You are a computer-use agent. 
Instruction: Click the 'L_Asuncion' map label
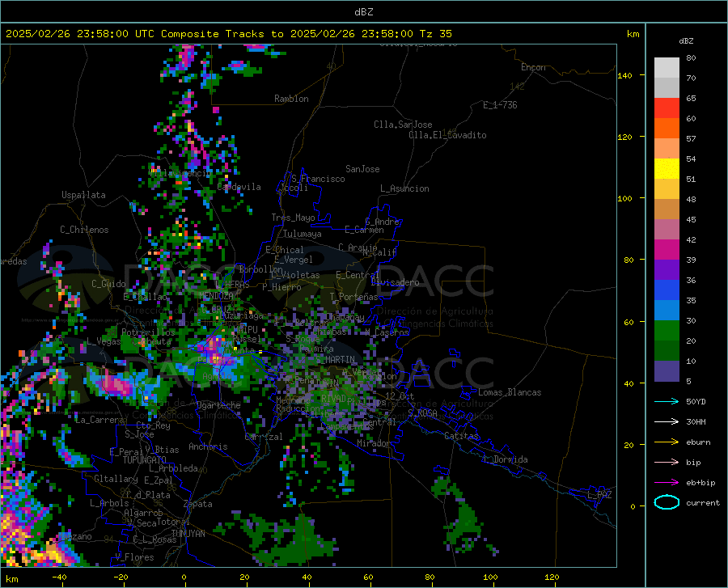pyautogui.click(x=404, y=188)
